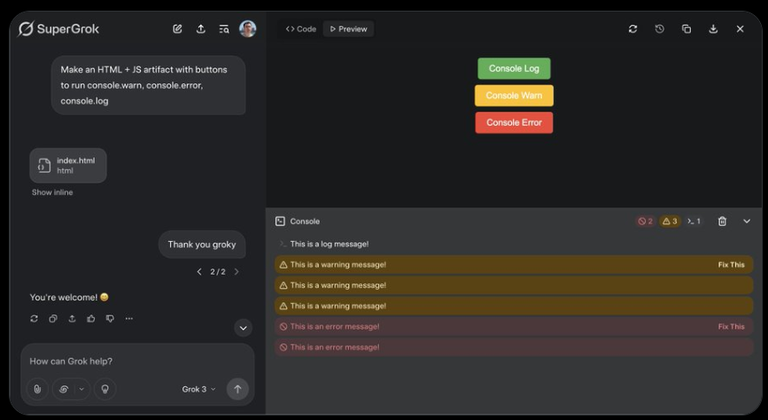
Task: Click the Console panel icon
Action: pyautogui.click(x=280, y=222)
